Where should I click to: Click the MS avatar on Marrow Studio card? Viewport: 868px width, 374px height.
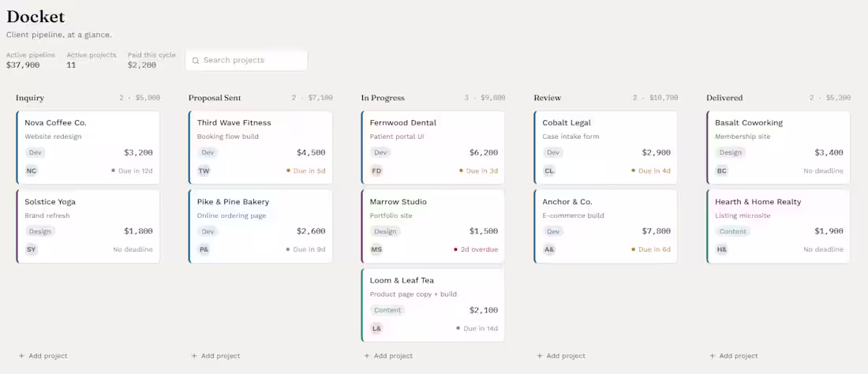tap(377, 249)
